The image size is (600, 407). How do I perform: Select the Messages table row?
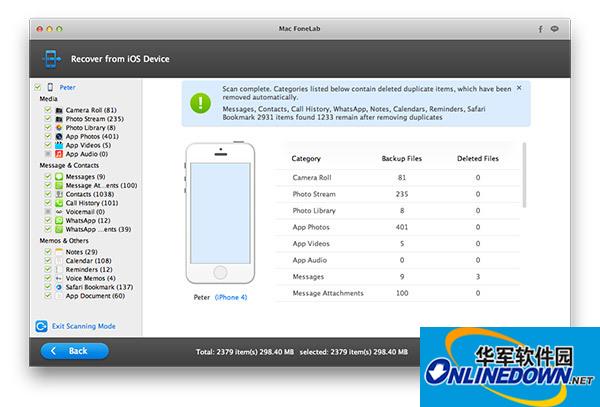point(398,277)
